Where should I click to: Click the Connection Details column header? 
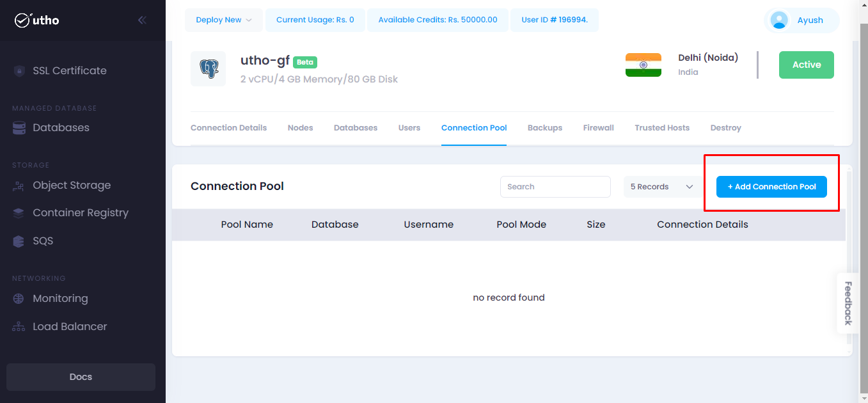pyautogui.click(x=702, y=225)
